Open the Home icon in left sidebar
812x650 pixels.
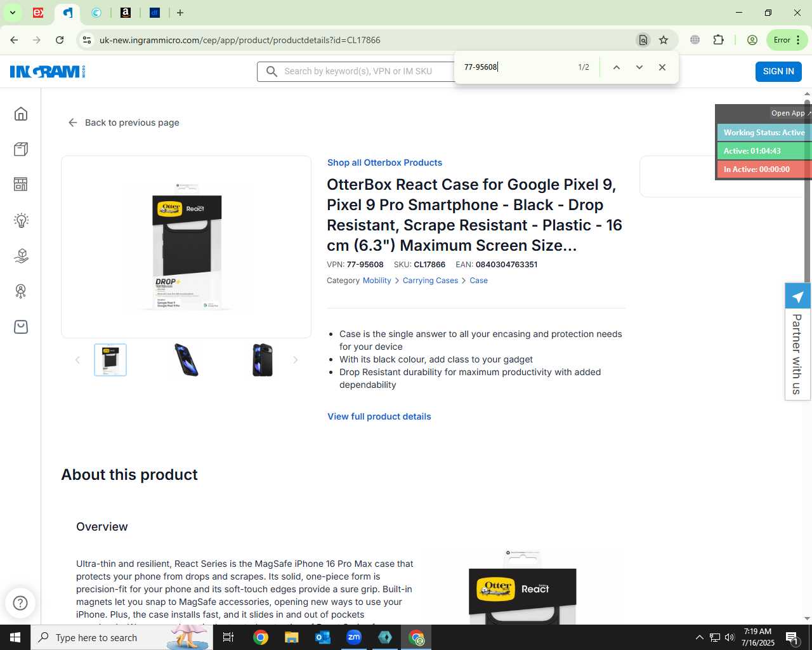point(21,114)
